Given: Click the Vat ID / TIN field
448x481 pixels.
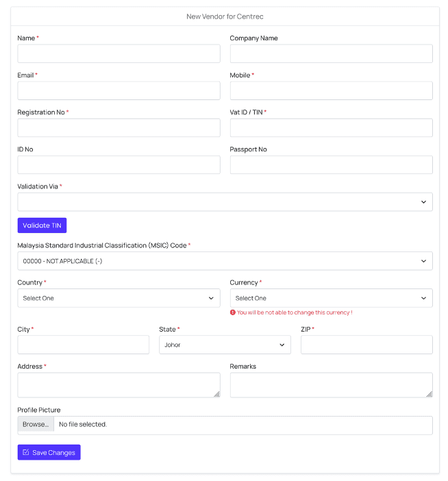Looking at the screenshot, I should click(x=331, y=128).
